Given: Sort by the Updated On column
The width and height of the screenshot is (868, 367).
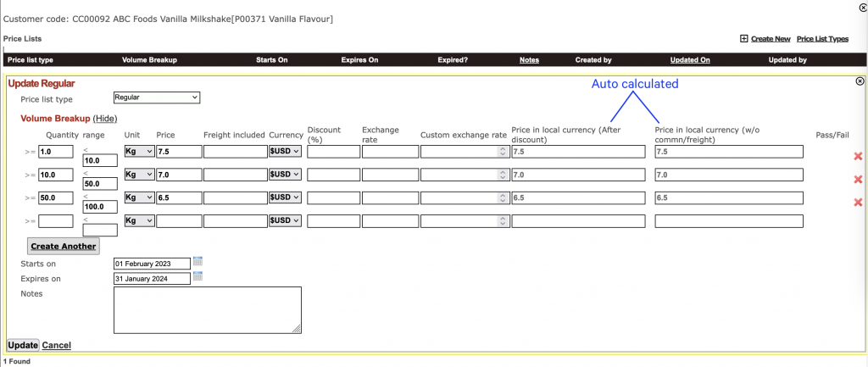Looking at the screenshot, I should [689, 60].
